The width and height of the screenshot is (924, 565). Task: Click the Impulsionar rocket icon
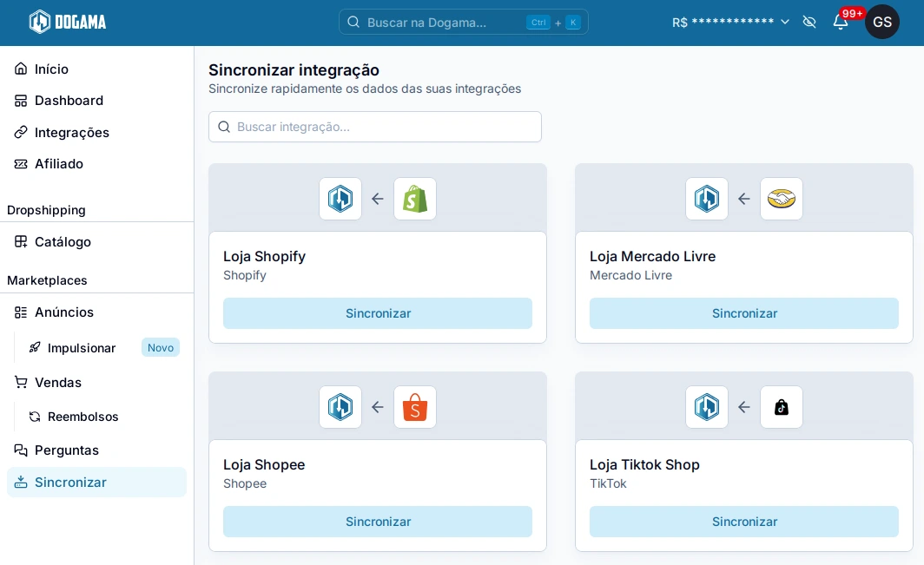(36, 348)
